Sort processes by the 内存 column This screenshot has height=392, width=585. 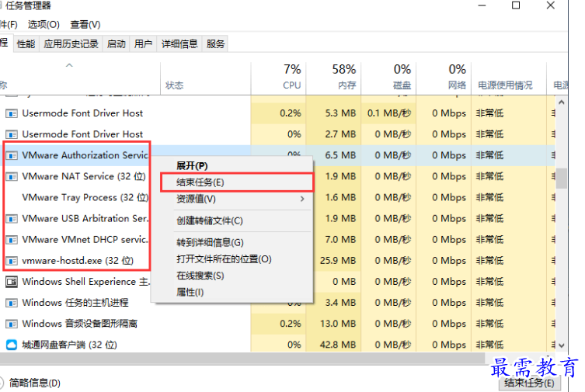(333, 78)
